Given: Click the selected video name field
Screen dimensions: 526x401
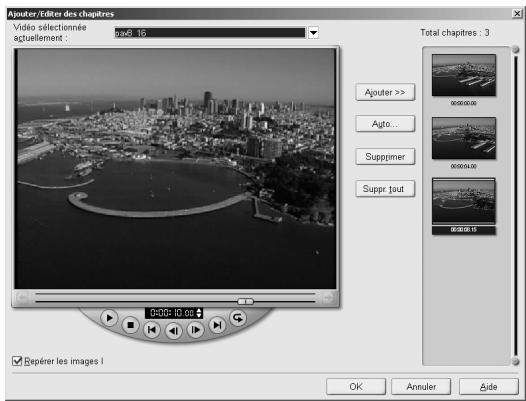Looking at the screenshot, I should (210, 33).
